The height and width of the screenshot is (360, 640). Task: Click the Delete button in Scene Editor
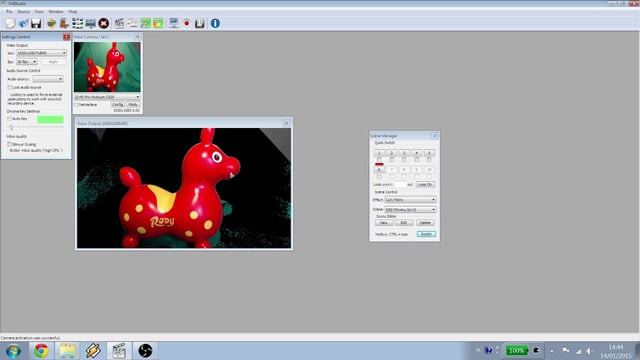pos(425,223)
